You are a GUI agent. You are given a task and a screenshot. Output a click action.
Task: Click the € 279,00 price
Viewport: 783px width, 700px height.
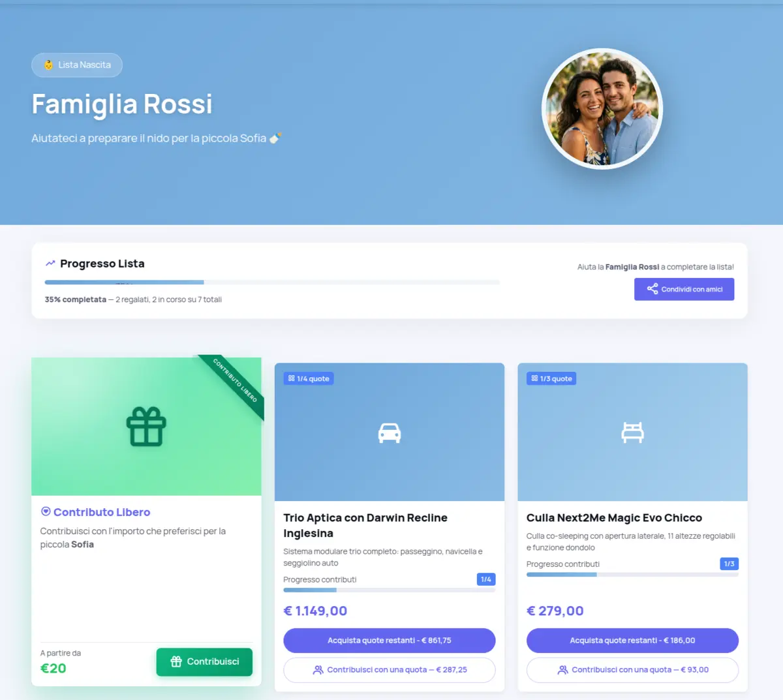click(x=555, y=611)
